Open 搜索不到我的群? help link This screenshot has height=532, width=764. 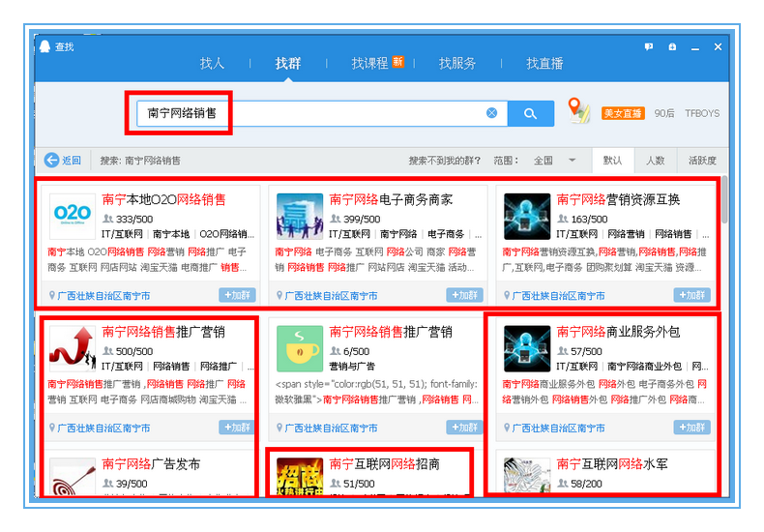(x=444, y=161)
